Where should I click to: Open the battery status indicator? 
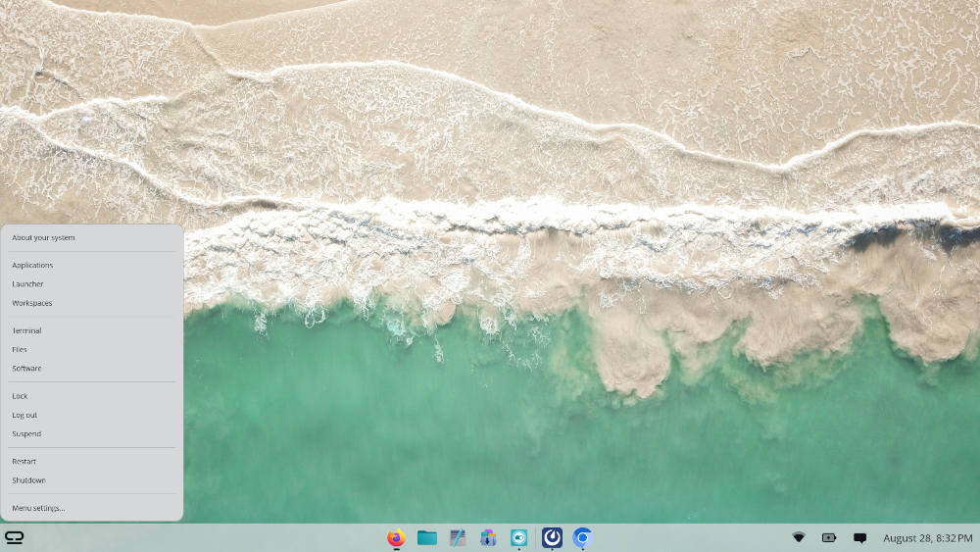pyautogui.click(x=829, y=537)
